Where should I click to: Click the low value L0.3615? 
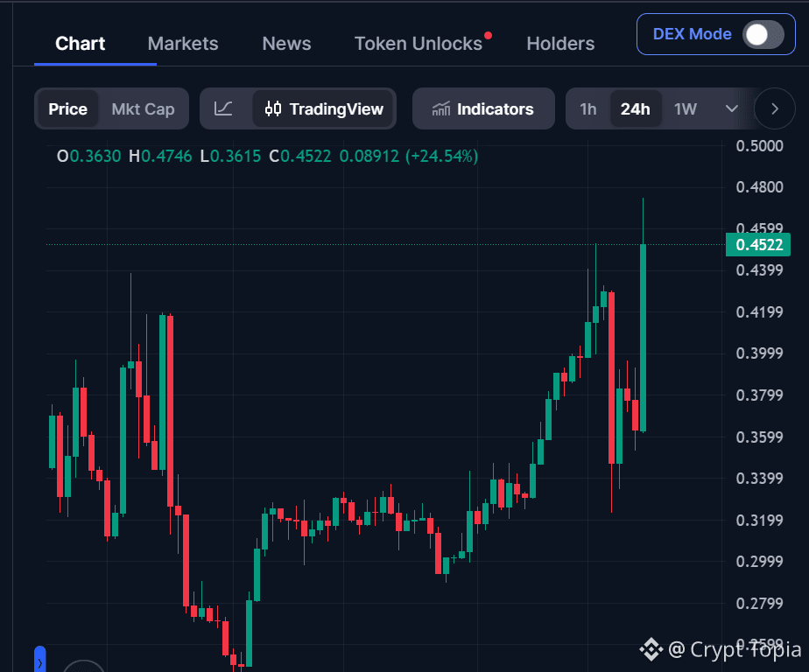(x=230, y=157)
